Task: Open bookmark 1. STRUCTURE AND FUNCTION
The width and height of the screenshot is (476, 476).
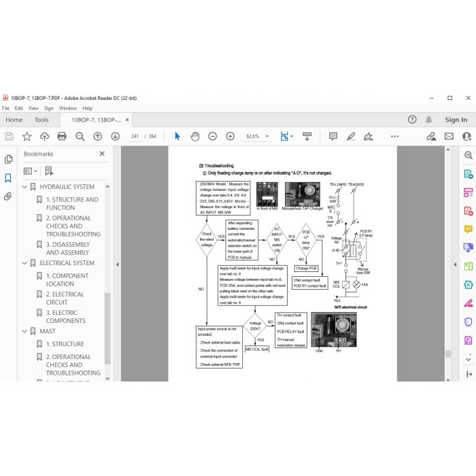Action: (x=72, y=204)
